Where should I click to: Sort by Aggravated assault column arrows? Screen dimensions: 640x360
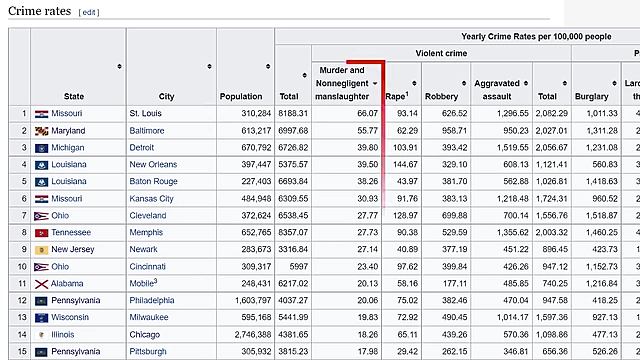526,83
